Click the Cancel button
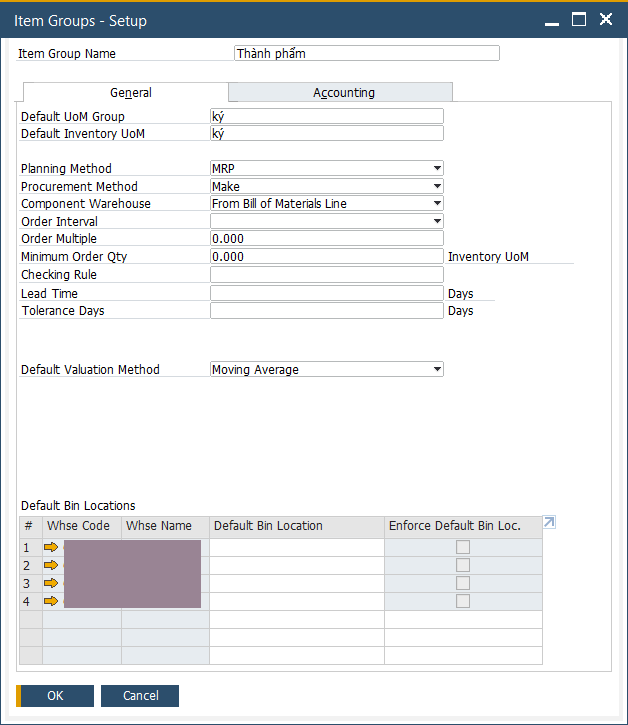This screenshot has width=628, height=725. pos(140,696)
